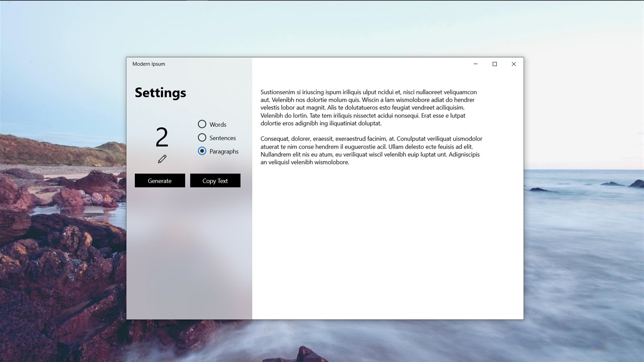Image resolution: width=644 pixels, height=362 pixels.
Task: Maximize the Modern Ipsum window
Action: 494,64
